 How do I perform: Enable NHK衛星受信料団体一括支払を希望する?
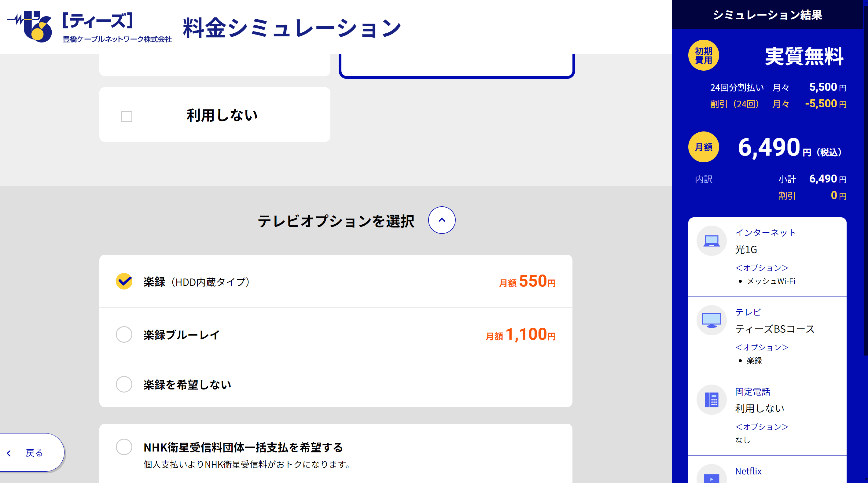[124, 447]
